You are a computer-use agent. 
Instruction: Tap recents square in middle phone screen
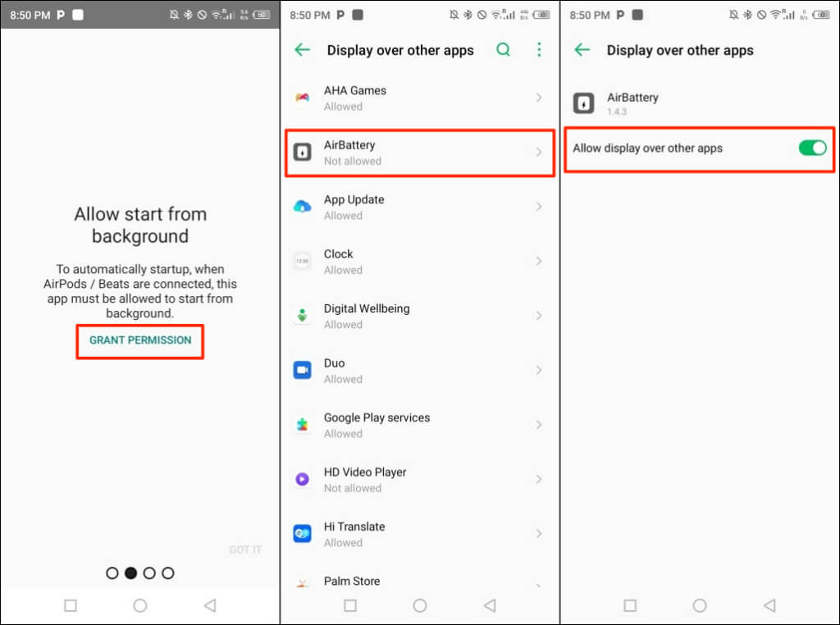350,605
